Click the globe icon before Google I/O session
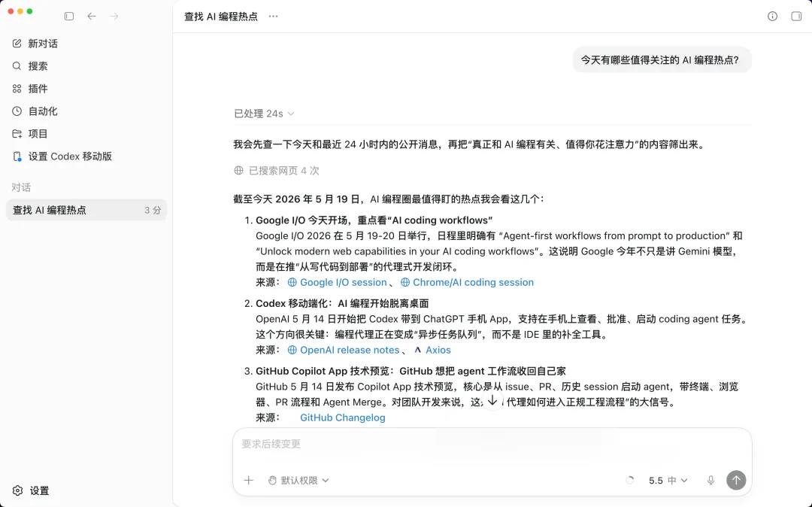The width and height of the screenshot is (812, 507). 292,282
